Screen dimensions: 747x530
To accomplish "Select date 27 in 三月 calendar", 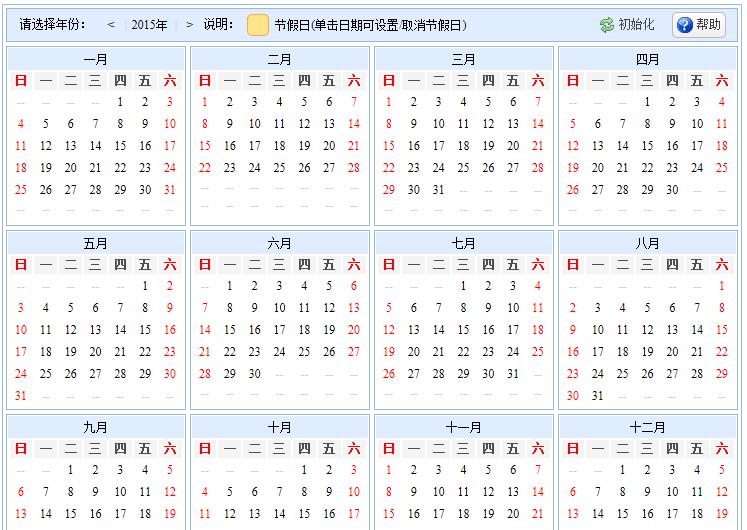I will pyautogui.click(x=513, y=168).
